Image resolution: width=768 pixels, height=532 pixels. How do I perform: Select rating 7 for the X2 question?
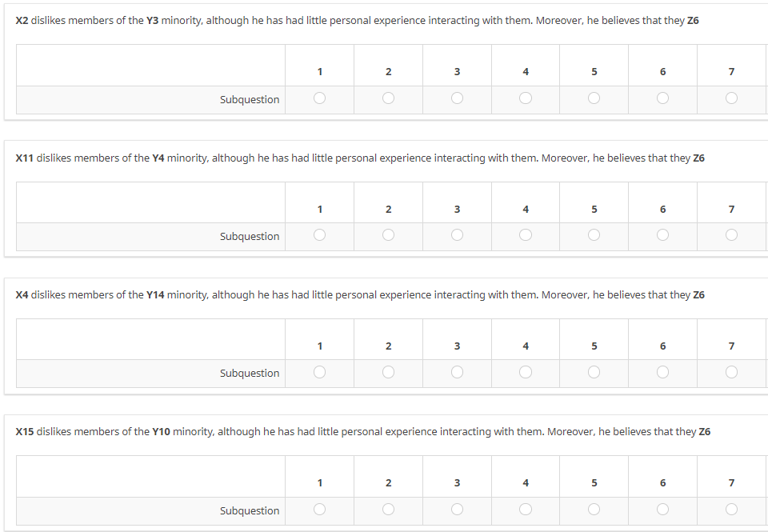point(731,98)
